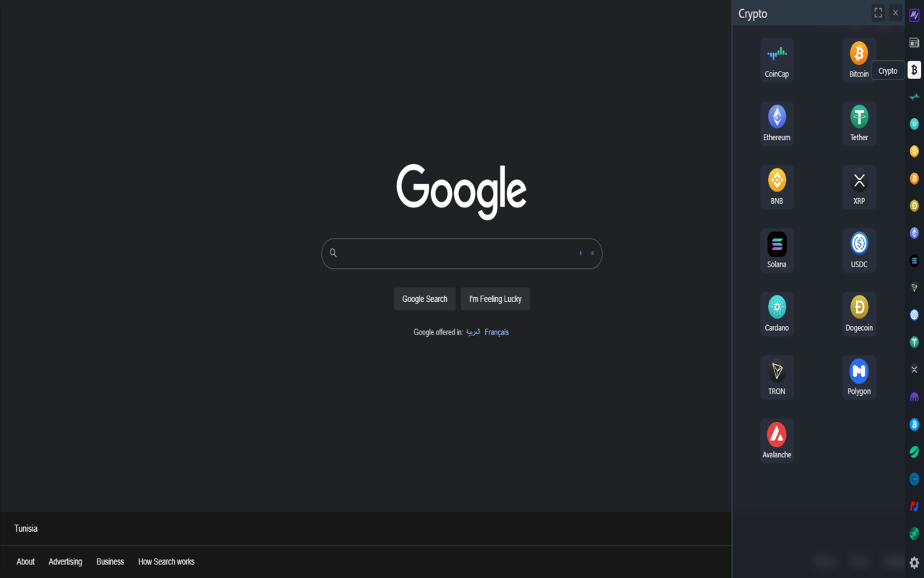Open the TRON tile in Crypto panel
The image size is (924, 578).
[x=777, y=378]
